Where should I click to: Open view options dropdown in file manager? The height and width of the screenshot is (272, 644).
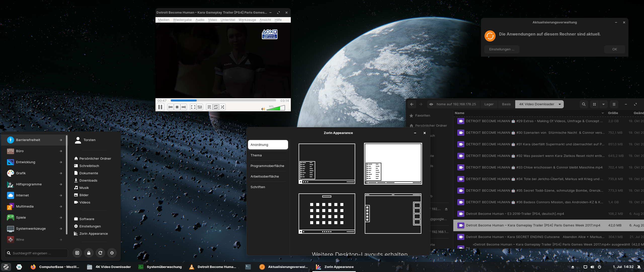(603, 104)
